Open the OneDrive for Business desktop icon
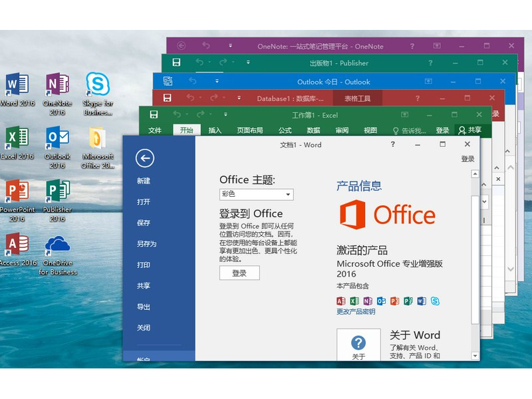532x399 pixels. click(58, 255)
